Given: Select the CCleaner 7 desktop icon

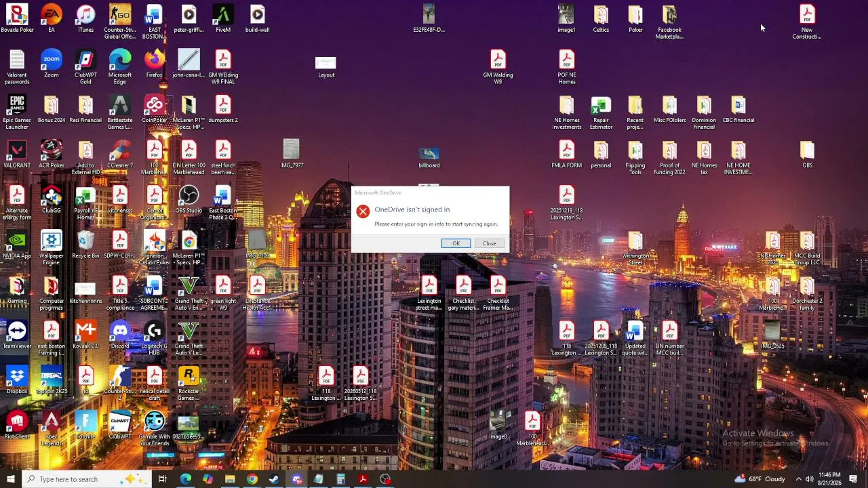Looking at the screenshot, I should pos(120,155).
